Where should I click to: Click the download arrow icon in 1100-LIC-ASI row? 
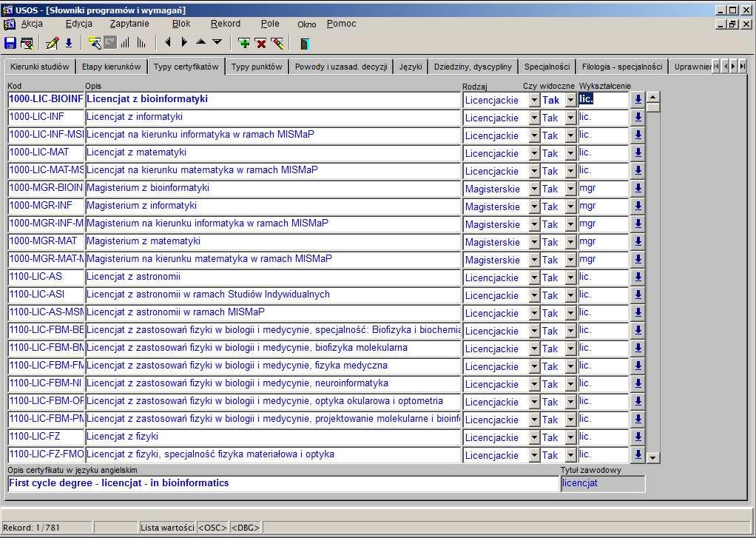pos(638,295)
